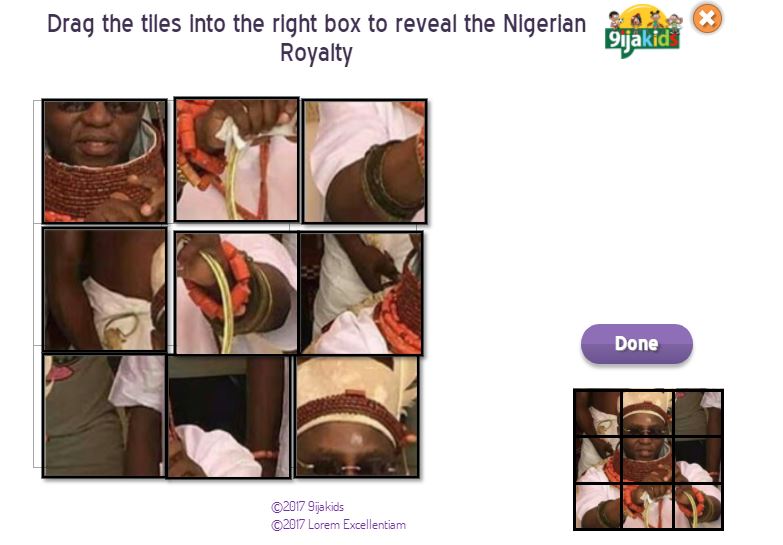Select the tile with hand near coral bead collar

361,293
